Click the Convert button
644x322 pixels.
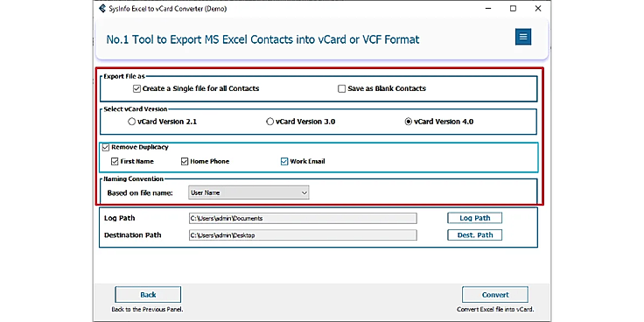[x=495, y=295]
